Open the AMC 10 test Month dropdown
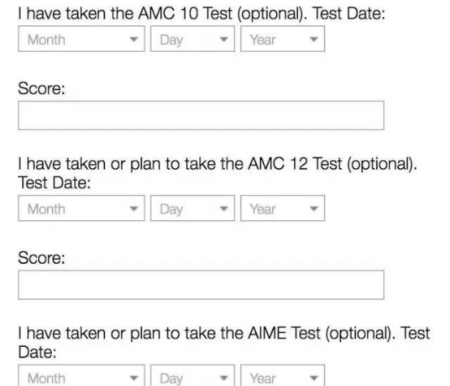Image resolution: width=450 pixels, height=386 pixels. click(x=81, y=39)
